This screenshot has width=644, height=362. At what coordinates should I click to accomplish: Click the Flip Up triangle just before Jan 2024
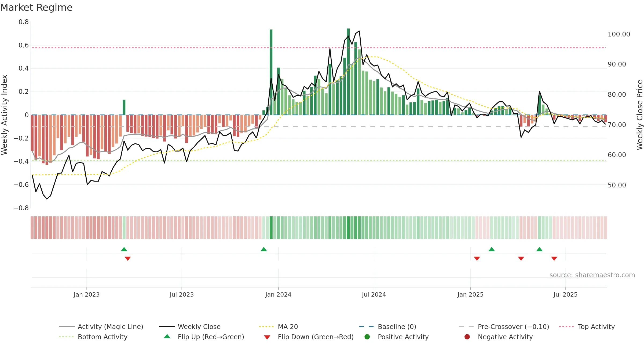264,249
